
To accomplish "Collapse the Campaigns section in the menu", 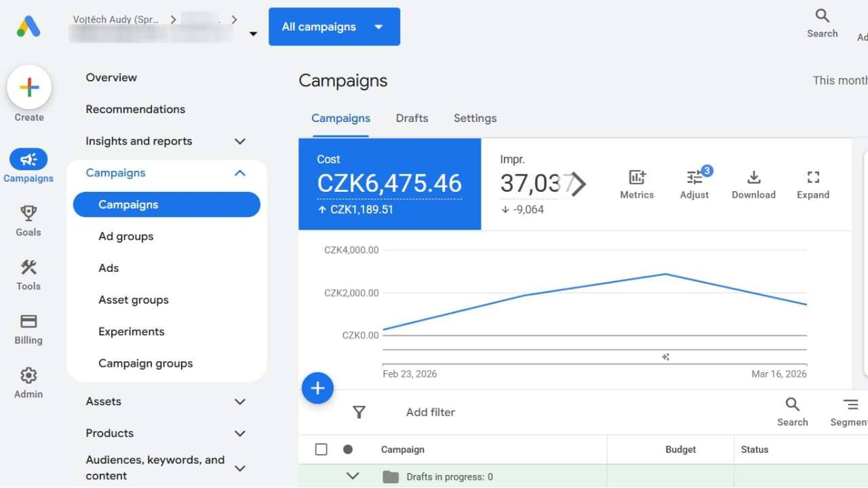I will (x=239, y=173).
